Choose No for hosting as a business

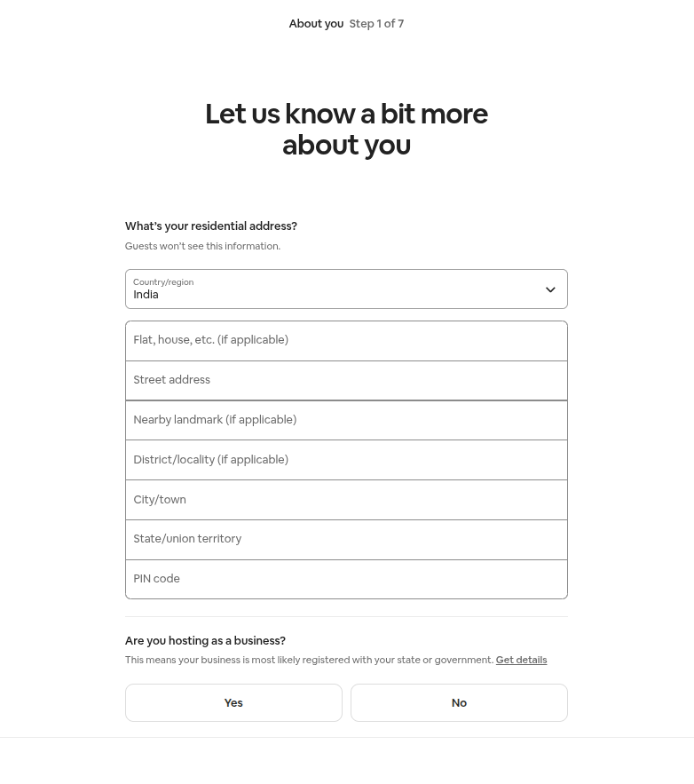point(459,703)
